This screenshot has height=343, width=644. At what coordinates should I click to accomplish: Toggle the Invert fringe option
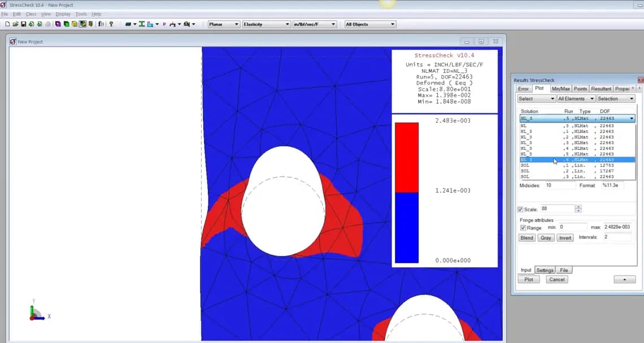[565, 237]
